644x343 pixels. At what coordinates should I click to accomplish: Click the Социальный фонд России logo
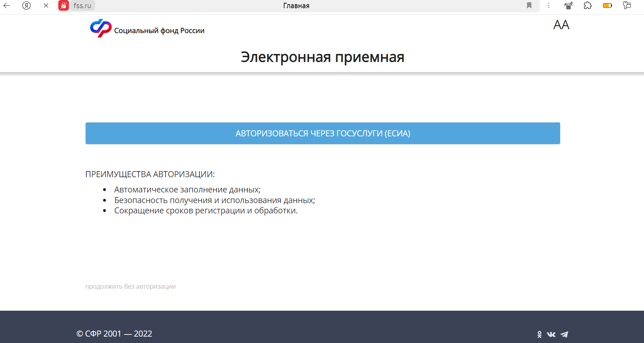[x=147, y=29]
